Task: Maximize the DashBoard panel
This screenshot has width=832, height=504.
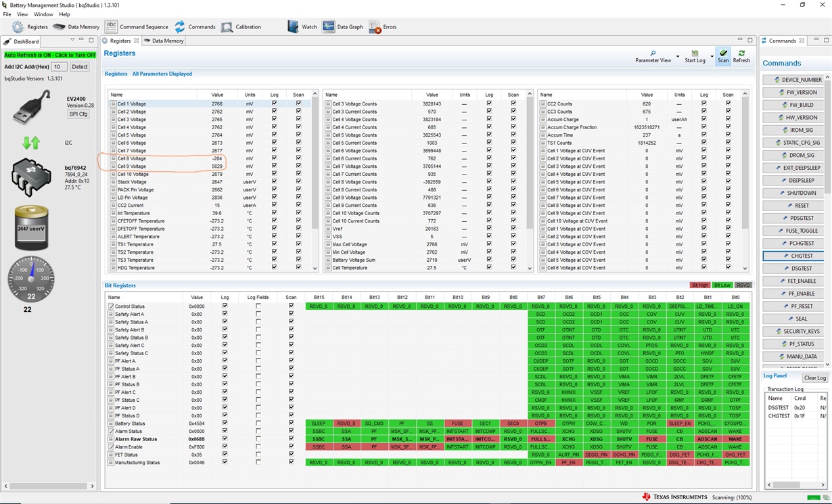Action: (91, 40)
